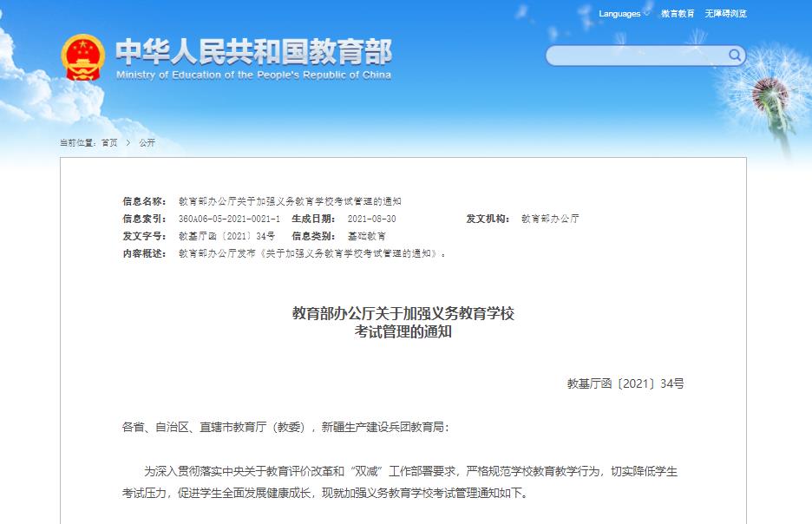812x524 pixels.
Task: Click the 中华人民共和国教育部 site title
Action: (253, 52)
